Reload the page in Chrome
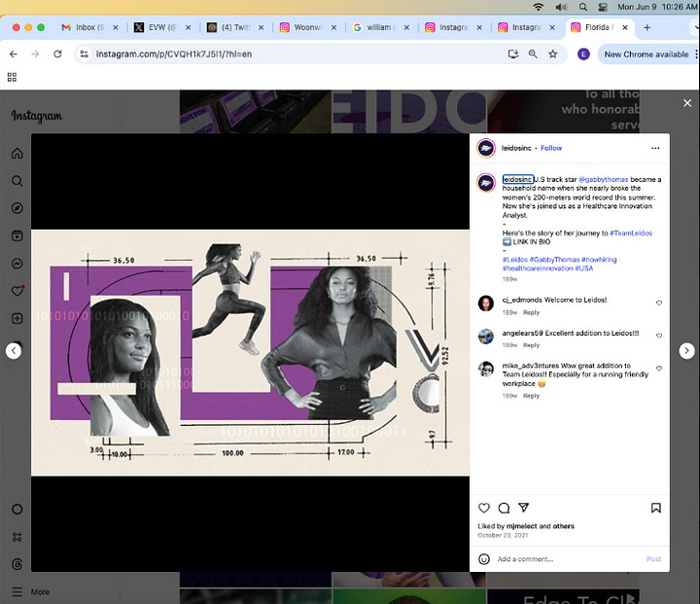 click(57, 54)
